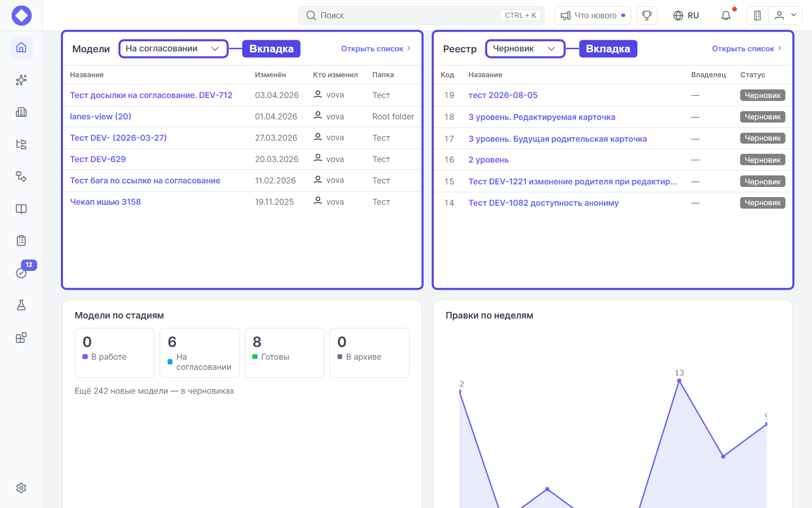Click the 'Черновик' badge in row 14

tap(763, 203)
